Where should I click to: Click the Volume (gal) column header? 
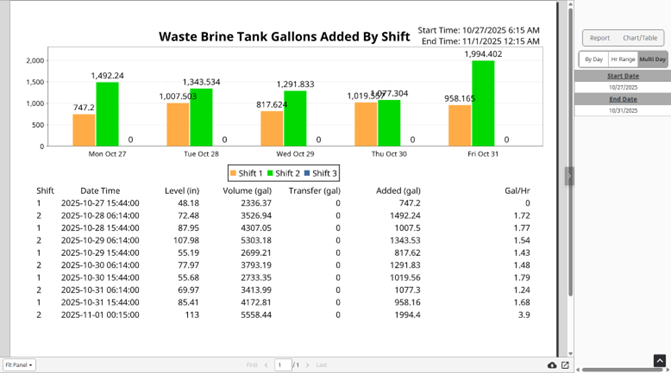click(x=247, y=191)
